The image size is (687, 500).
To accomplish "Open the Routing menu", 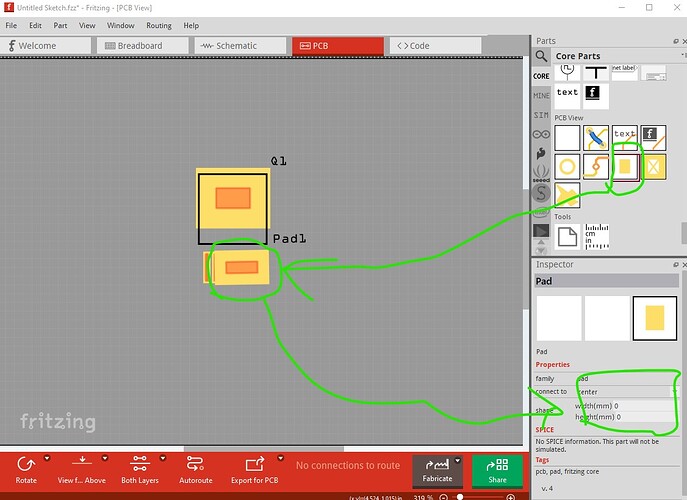I will point(159,25).
